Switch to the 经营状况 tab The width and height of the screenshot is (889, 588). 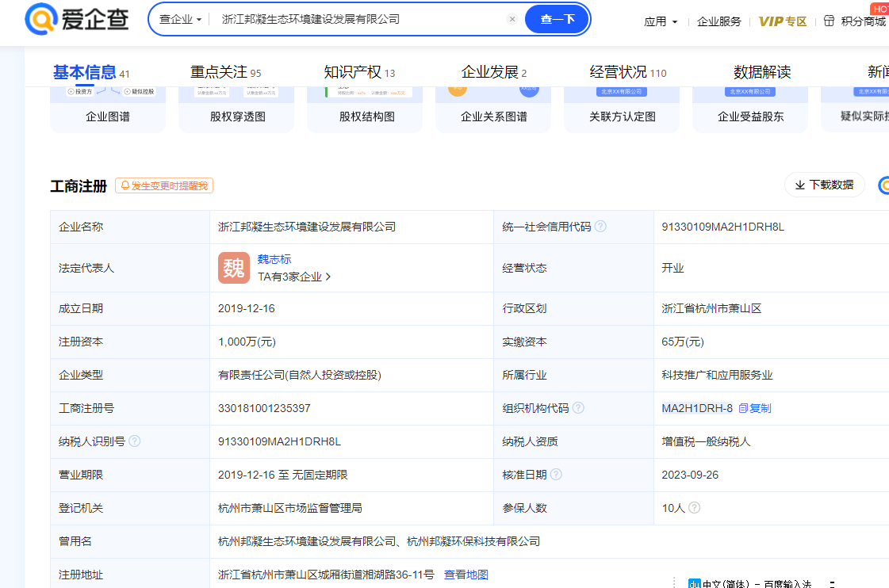tap(627, 72)
